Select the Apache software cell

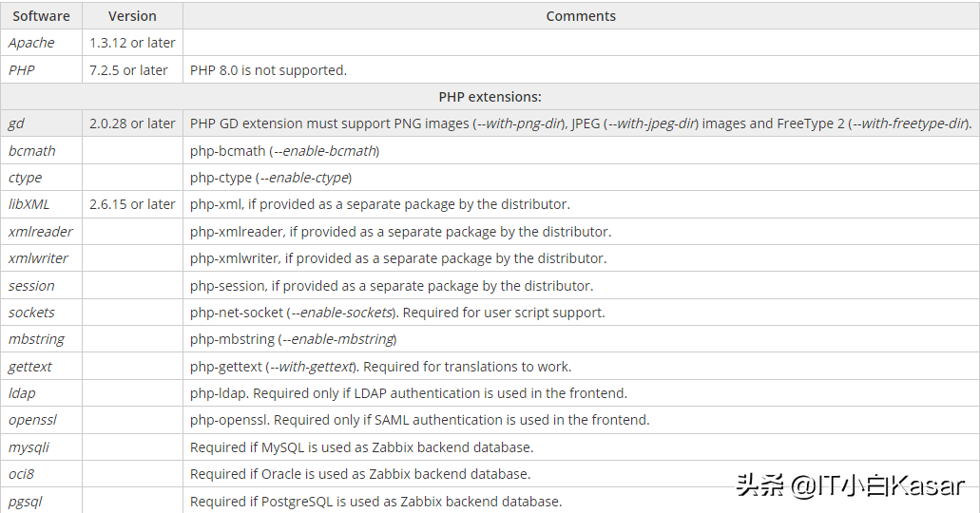(31, 43)
